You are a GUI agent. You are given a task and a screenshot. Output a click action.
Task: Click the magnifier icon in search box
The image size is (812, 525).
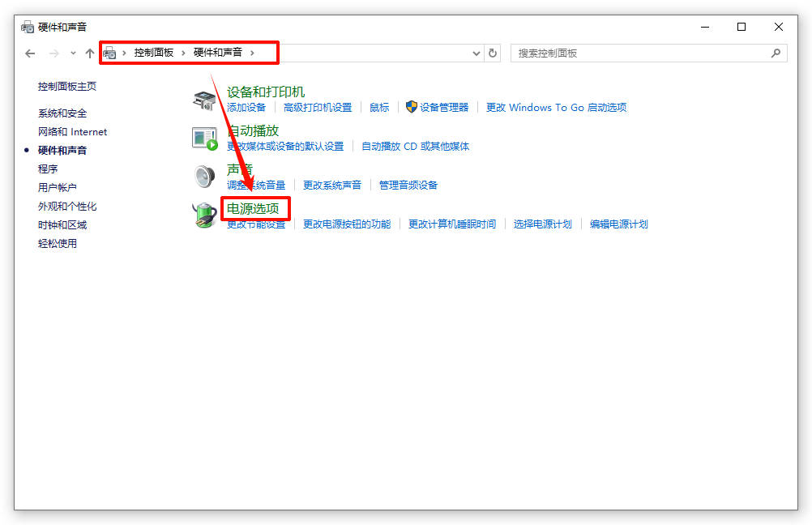pyautogui.click(x=776, y=53)
